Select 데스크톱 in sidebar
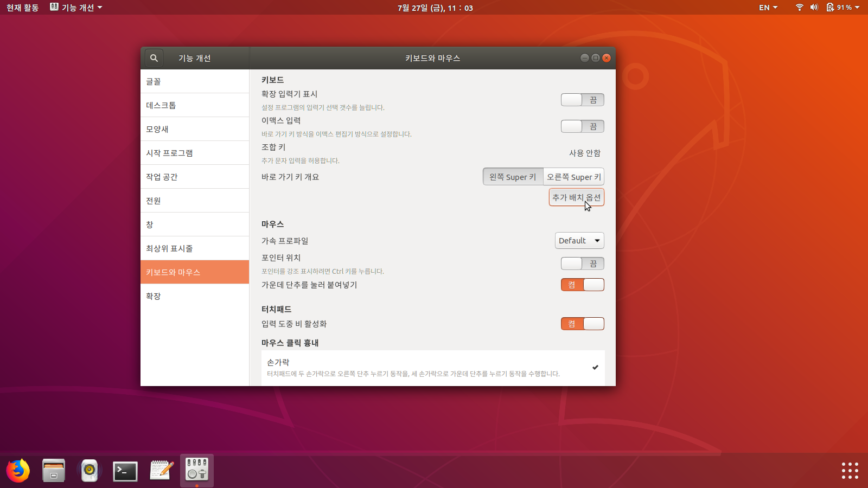868x488 pixels. click(195, 105)
